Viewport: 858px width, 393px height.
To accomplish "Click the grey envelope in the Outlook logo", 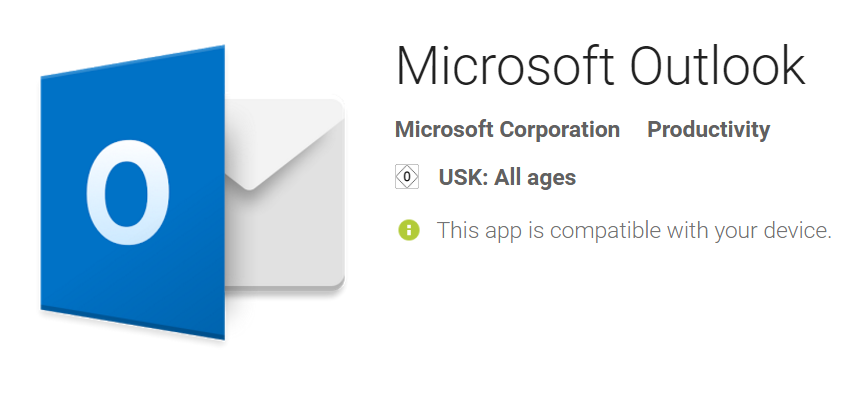I will [x=285, y=194].
